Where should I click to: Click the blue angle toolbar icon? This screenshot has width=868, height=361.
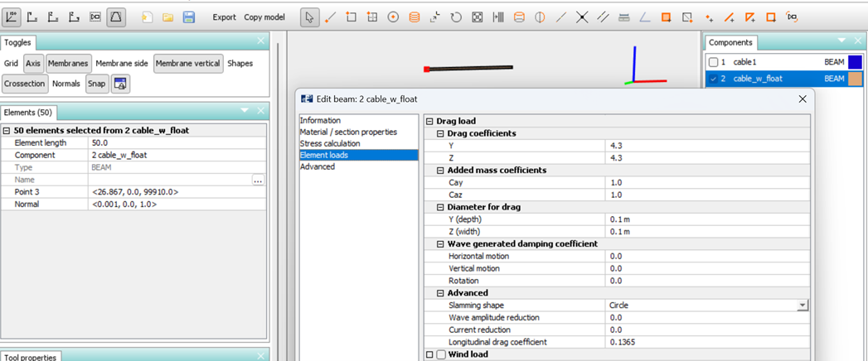pyautogui.click(x=645, y=17)
